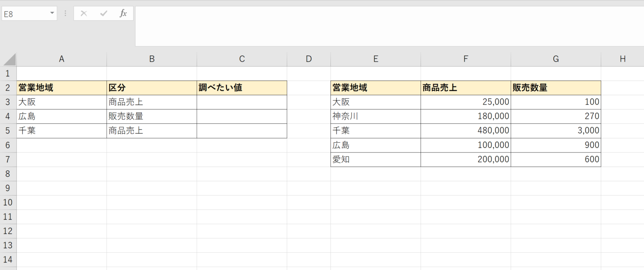Click the 神奈川 cell in column E
Viewport: 644px width, 270px height.
375,116
